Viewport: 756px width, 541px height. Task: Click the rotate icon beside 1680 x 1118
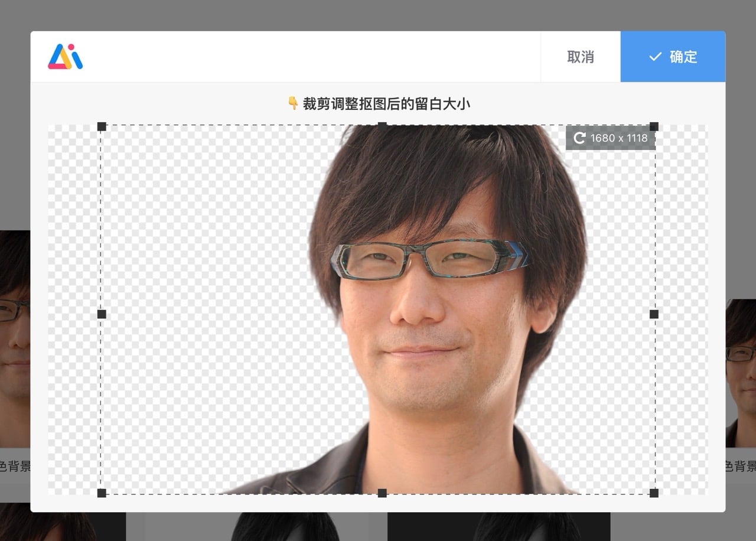[x=579, y=138]
